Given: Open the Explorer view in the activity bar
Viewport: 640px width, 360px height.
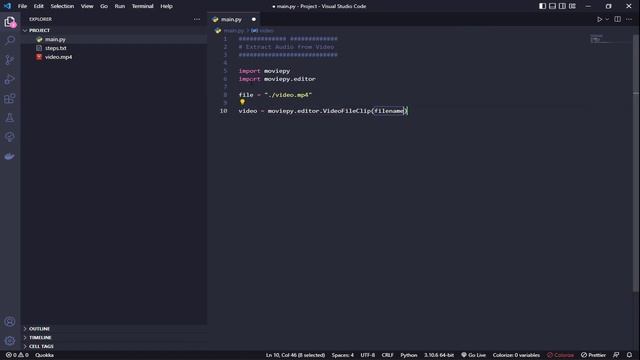Looking at the screenshot, I should click(x=10, y=22).
